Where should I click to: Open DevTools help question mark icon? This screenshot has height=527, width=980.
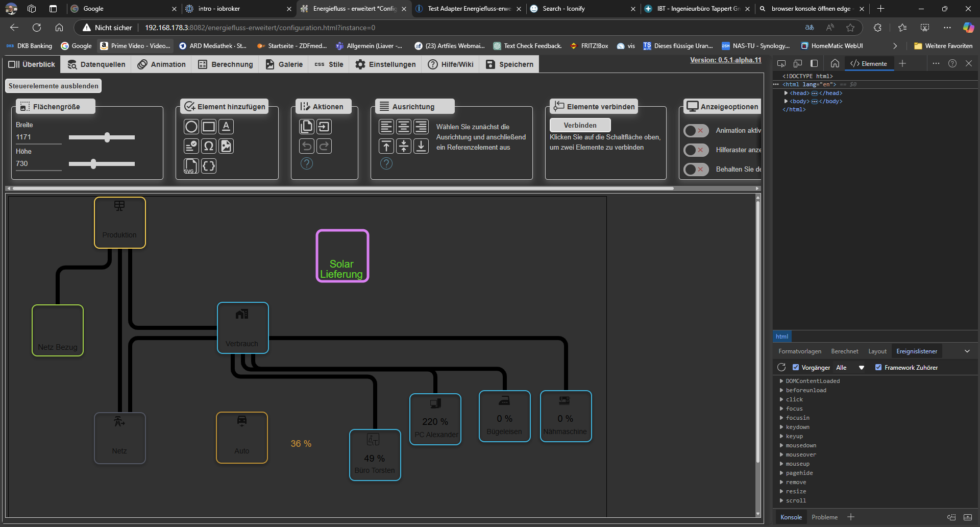click(x=952, y=63)
